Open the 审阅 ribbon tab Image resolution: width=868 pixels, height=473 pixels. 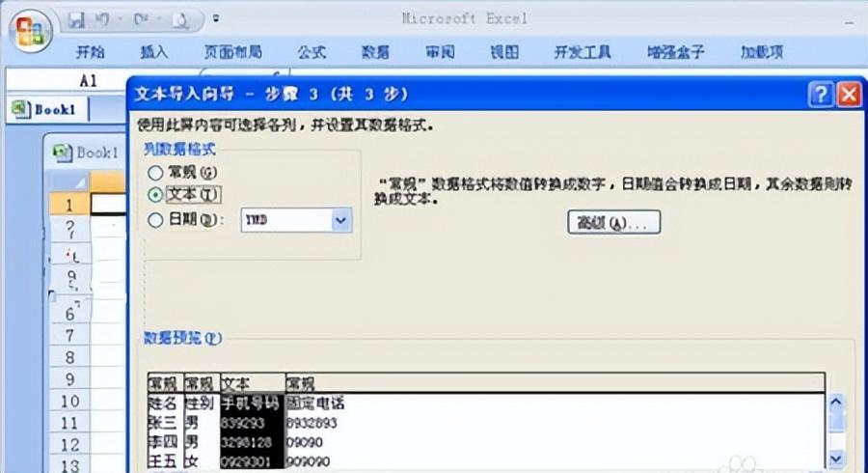(x=440, y=52)
